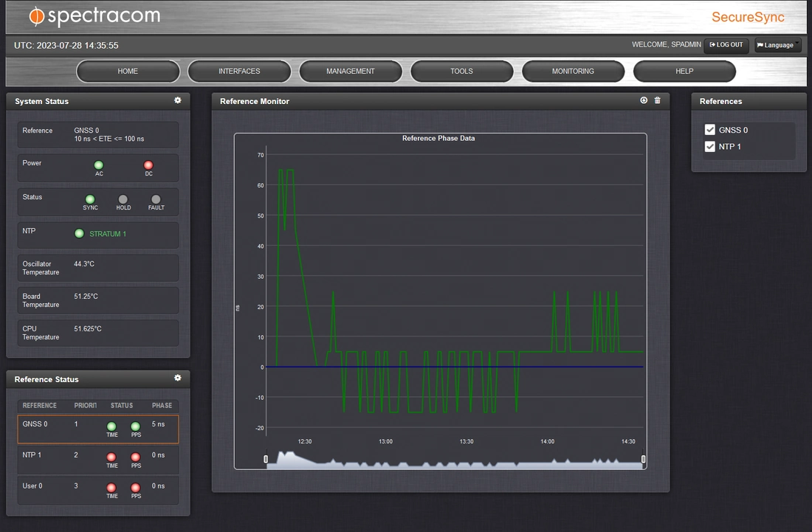This screenshot has width=812, height=532.
Task: Click GNSS 0 TIME green indicator
Action: pyautogui.click(x=111, y=426)
